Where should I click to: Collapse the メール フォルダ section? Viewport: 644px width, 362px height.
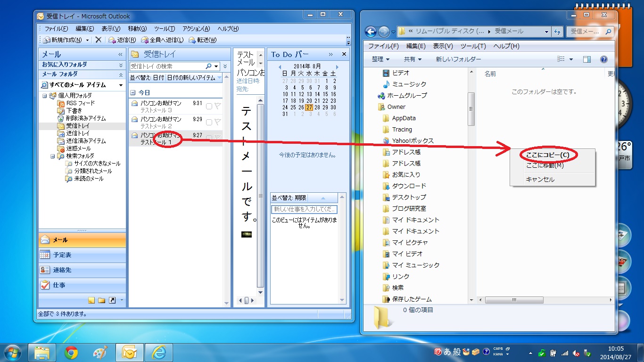click(x=121, y=74)
